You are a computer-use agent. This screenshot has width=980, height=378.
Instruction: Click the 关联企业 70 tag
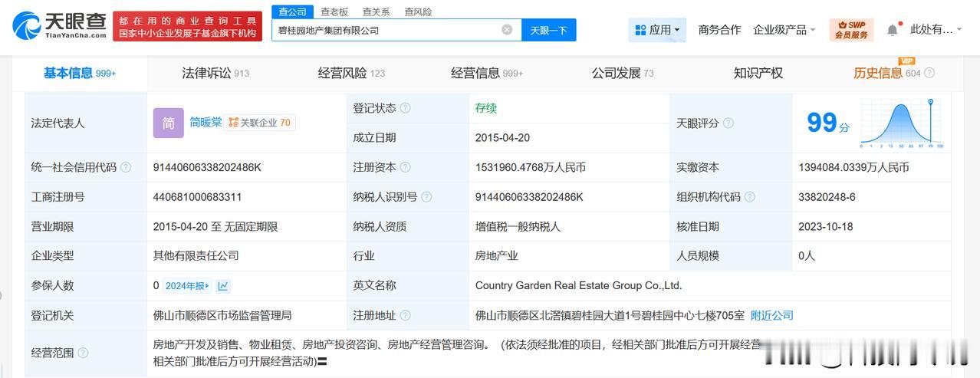(x=260, y=123)
